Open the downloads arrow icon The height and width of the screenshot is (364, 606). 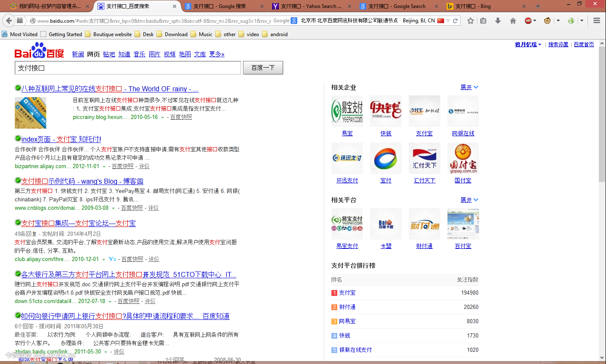[498, 21]
